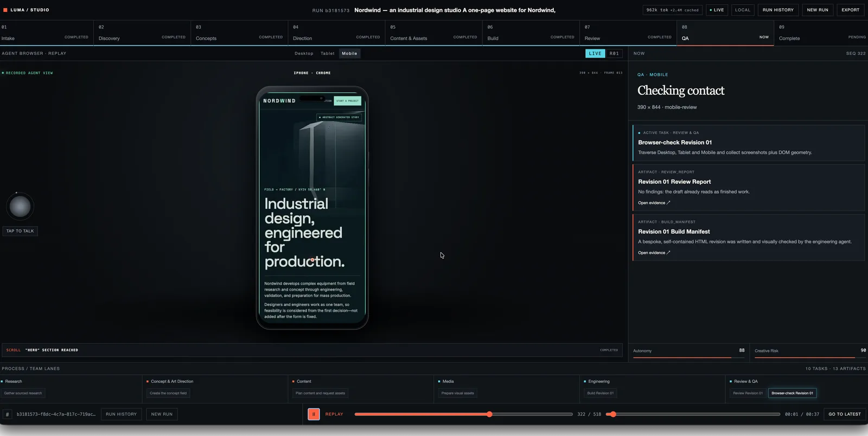The image size is (868, 436).
Task: Click the Start a Project button in phone
Action: click(x=347, y=101)
